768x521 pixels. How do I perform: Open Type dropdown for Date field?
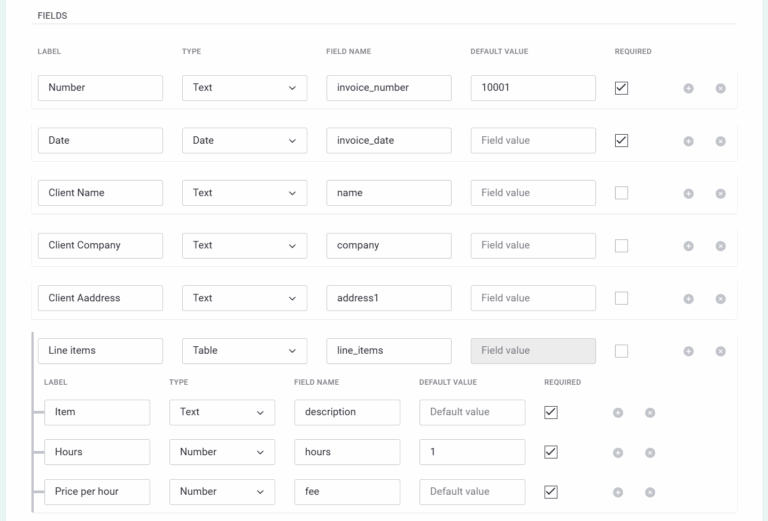pos(244,141)
